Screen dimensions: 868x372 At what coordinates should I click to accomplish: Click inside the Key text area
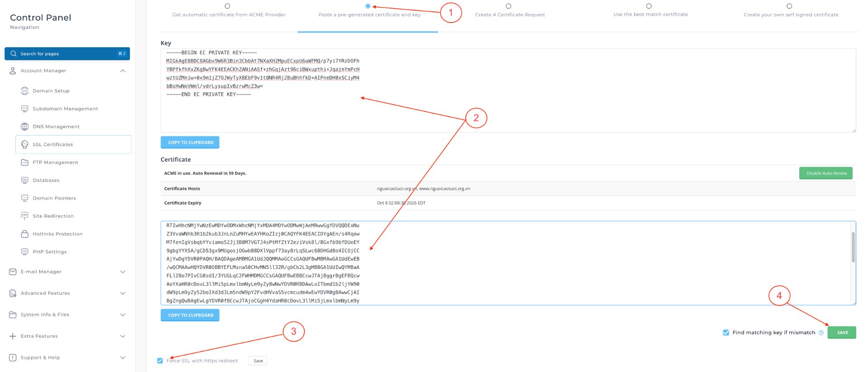click(508, 90)
